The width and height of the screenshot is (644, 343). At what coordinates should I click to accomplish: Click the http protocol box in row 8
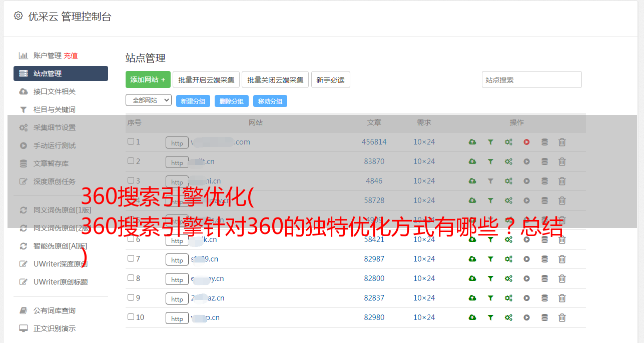coord(177,279)
